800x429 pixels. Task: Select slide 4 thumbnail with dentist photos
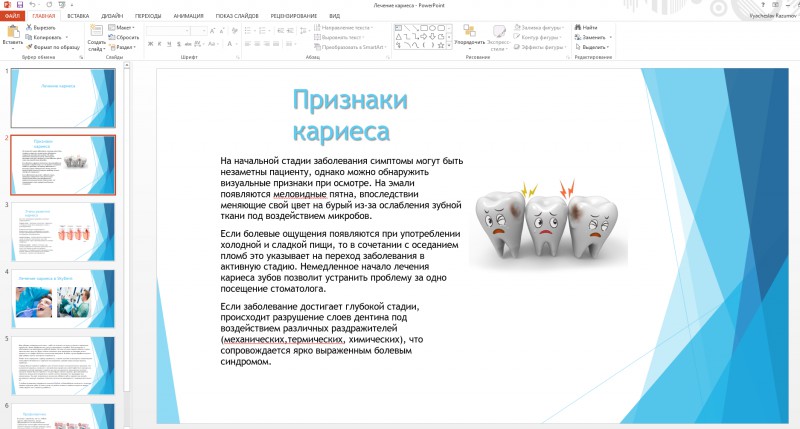[63, 299]
